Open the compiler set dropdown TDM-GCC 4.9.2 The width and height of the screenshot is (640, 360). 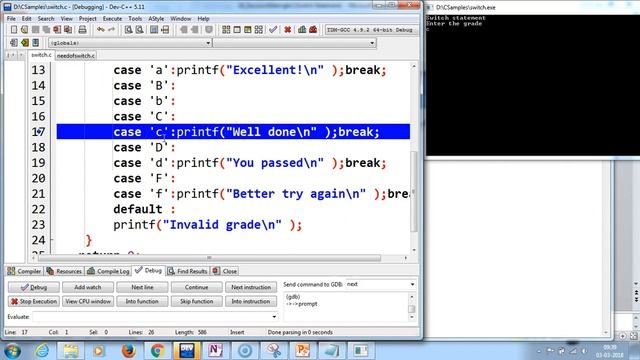371,30
